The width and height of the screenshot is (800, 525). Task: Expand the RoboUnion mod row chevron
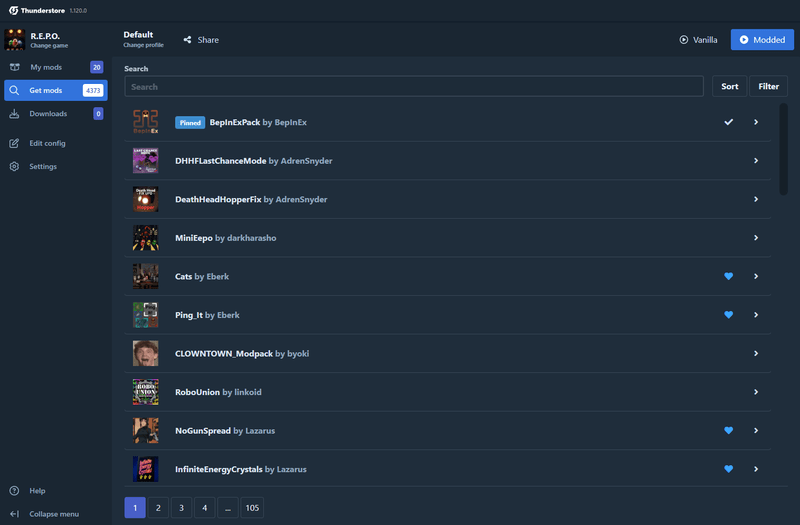click(756, 392)
